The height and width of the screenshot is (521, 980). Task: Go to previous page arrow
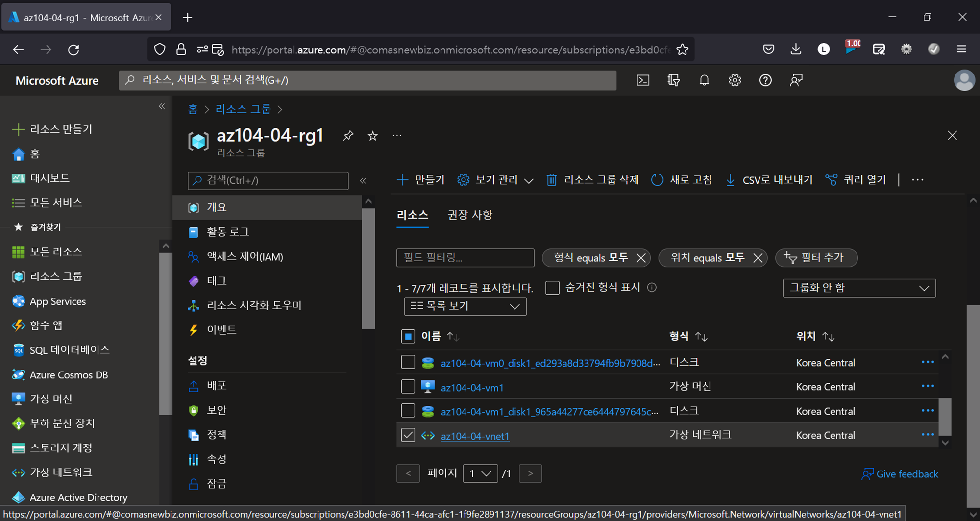408,473
